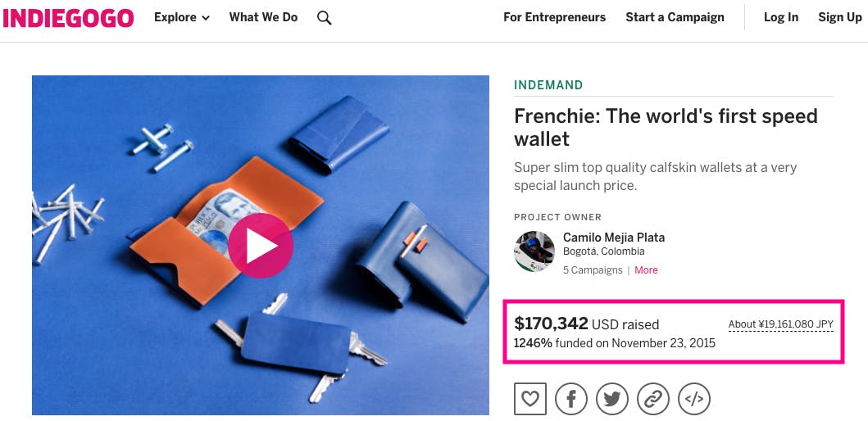Click the Log In link
868x421 pixels.
click(x=780, y=17)
